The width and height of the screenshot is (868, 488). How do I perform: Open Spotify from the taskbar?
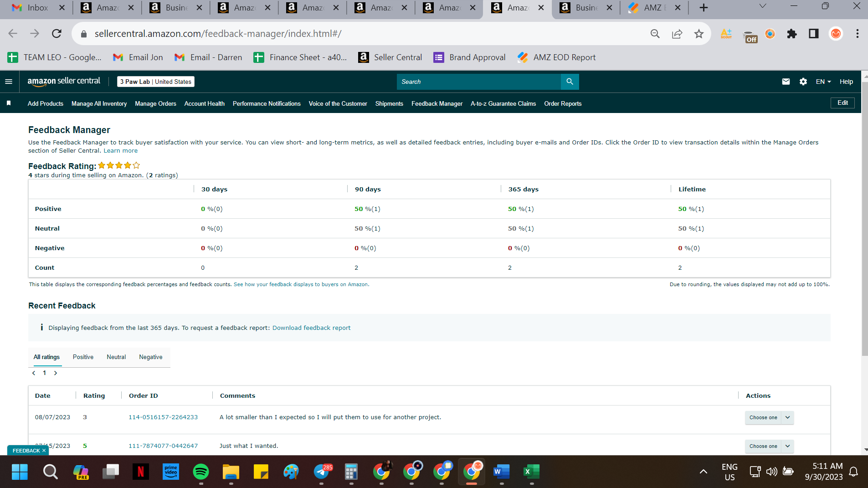(201, 472)
